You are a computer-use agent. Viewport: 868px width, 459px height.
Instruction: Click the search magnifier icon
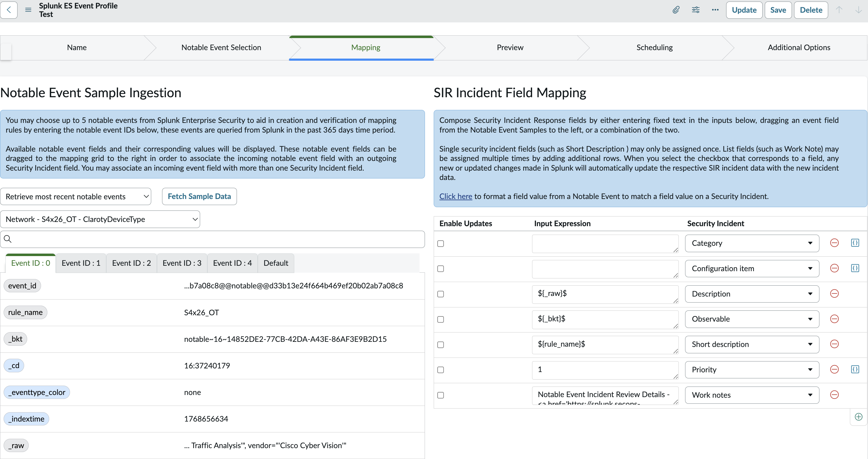coord(8,239)
